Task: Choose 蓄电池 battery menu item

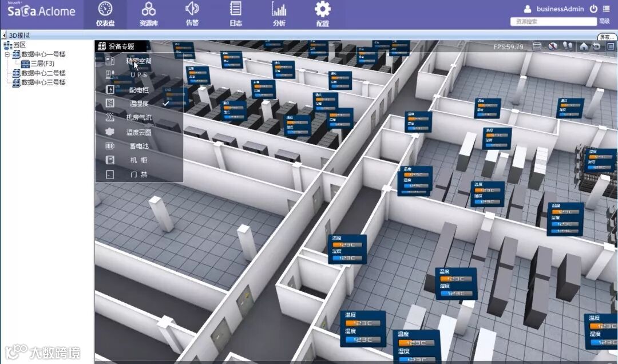Action: [x=138, y=146]
